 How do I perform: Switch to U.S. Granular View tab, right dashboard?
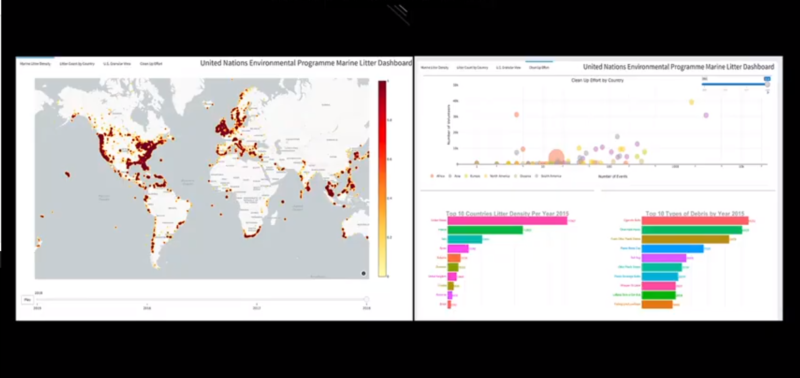pos(509,67)
